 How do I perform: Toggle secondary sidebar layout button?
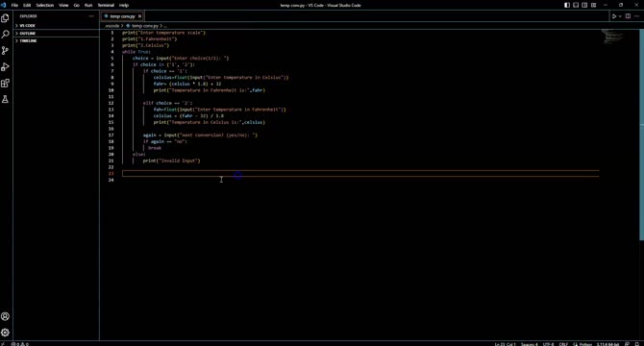[x=584, y=6]
